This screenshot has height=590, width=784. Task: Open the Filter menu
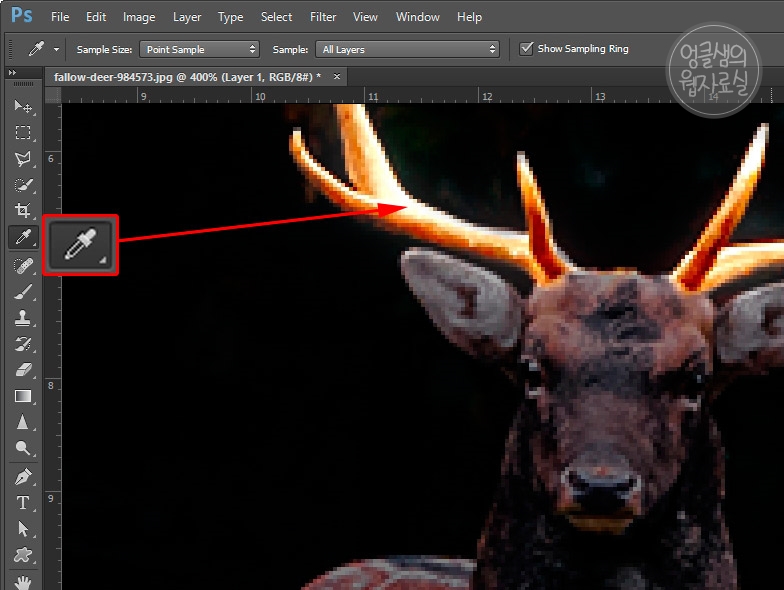323,17
